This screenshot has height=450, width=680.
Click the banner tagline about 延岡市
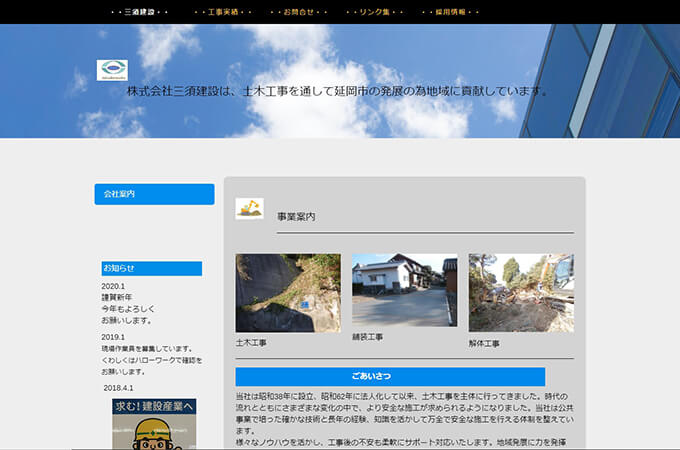337,91
